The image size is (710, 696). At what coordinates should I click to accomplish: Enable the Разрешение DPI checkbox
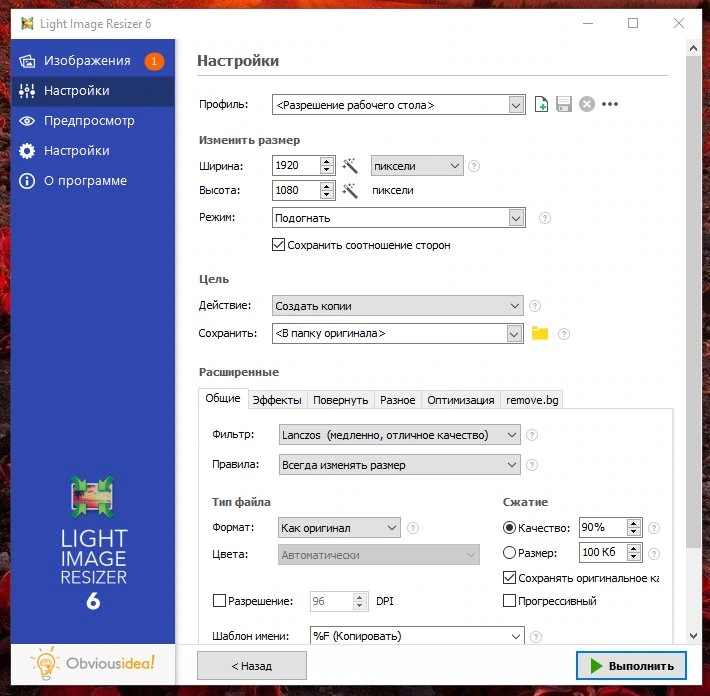[219, 601]
